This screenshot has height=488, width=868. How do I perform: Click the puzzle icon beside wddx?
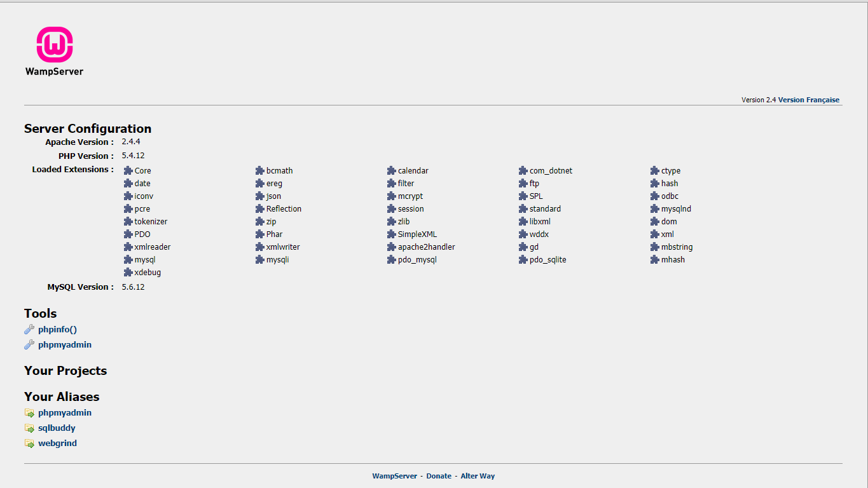click(x=523, y=234)
